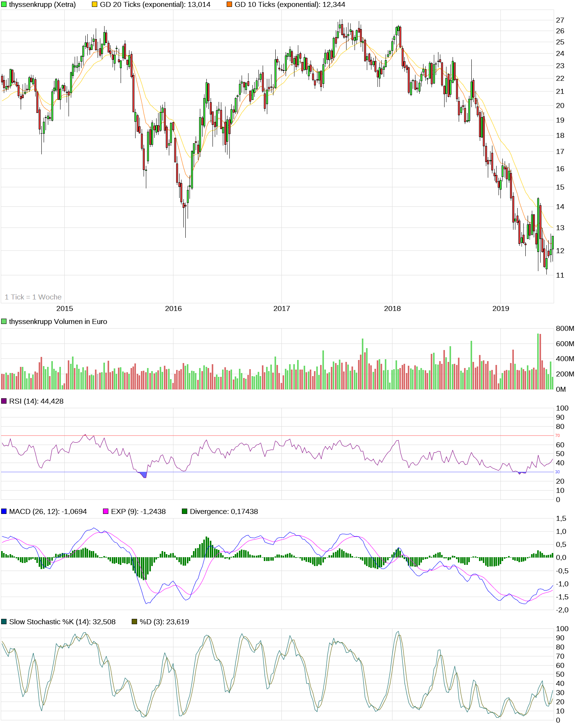Select the 'GD 20 Ticks (exponential): 13,014' label
Viewport: 582px width, 728px height.
pyautogui.click(x=155, y=5)
